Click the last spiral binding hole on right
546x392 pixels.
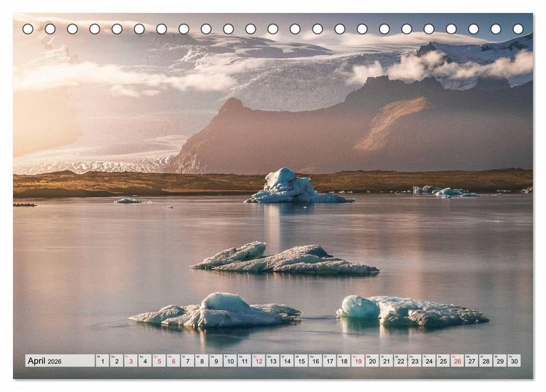pos(518,29)
